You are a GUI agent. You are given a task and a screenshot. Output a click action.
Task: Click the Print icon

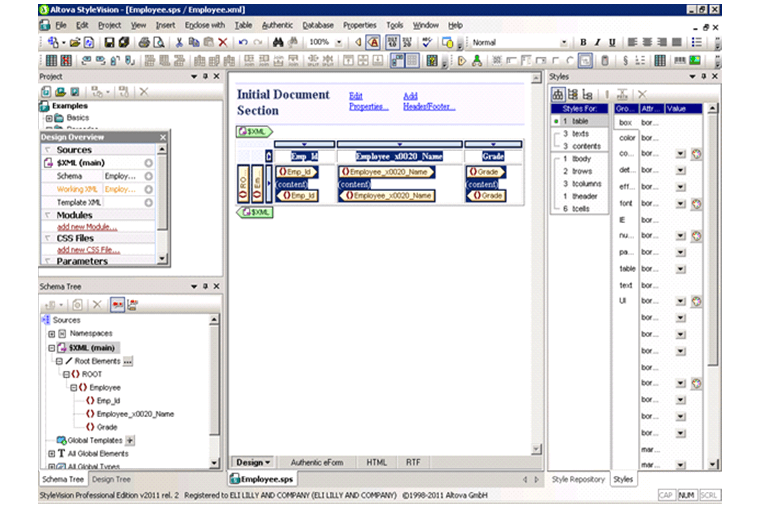[144, 43]
